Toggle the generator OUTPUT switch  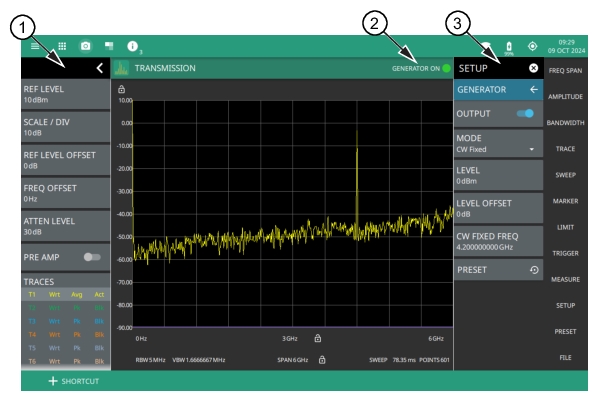point(525,114)
